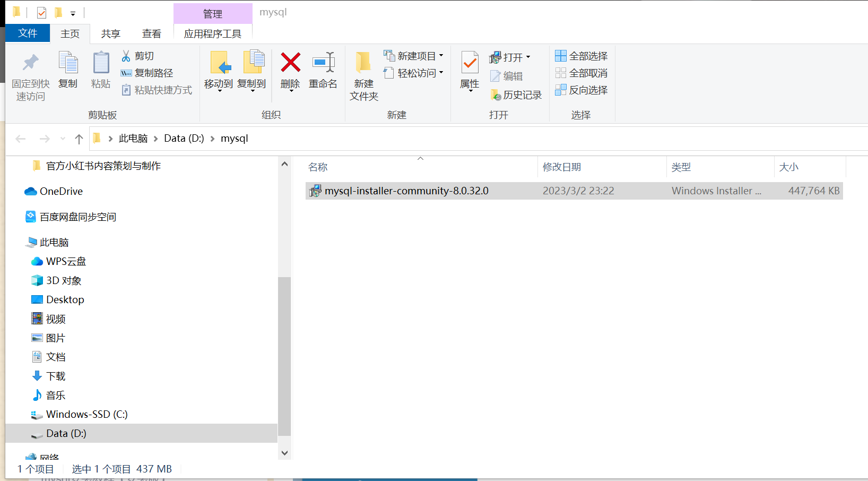Click the Forward navigation arrow

click(45, 139)
